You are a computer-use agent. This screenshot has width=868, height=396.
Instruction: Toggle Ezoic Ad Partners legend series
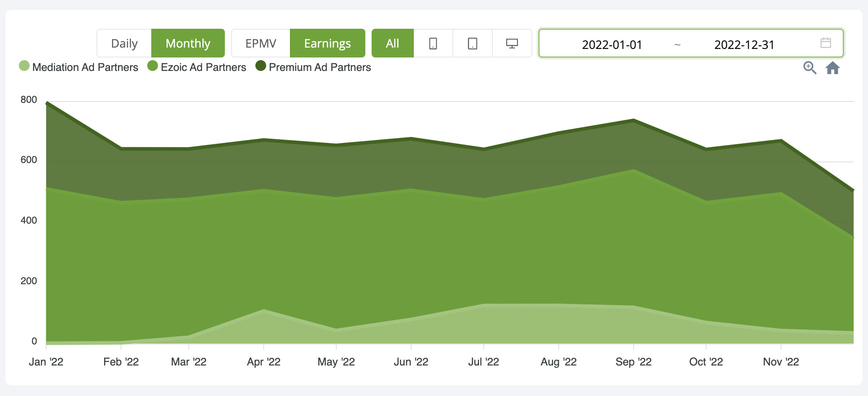[x=197, y=67]
